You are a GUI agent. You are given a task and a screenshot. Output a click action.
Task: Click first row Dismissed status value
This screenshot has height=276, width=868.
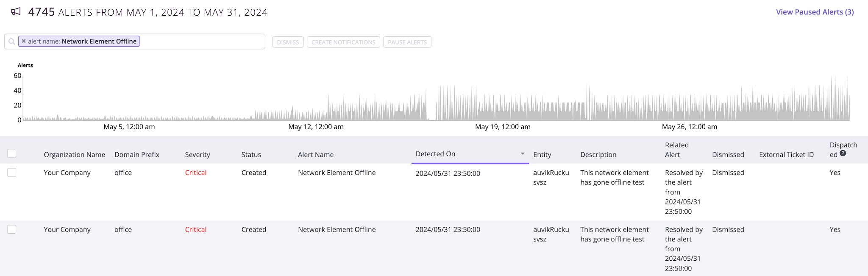coord(728,172)
